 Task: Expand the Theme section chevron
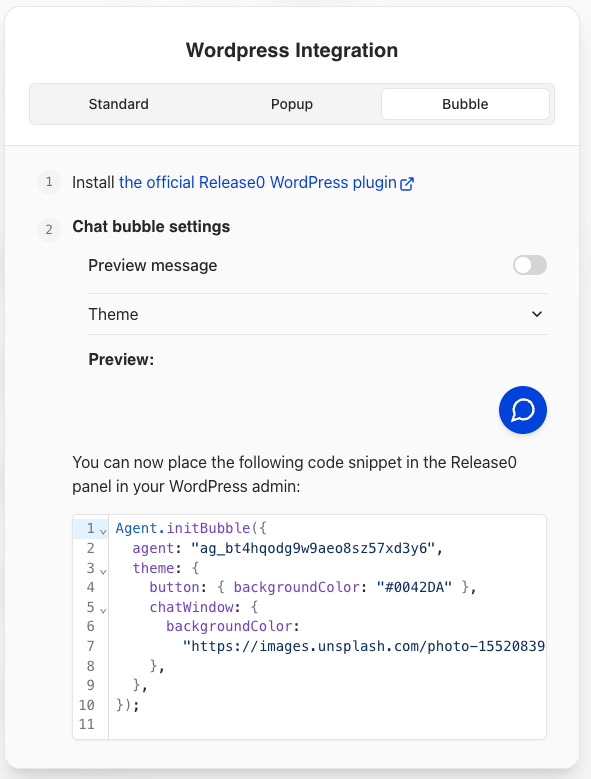537,314
